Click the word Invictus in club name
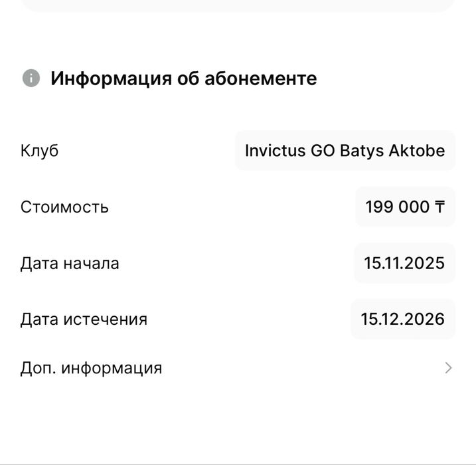 pyautogui.click(x=274, y=150)
